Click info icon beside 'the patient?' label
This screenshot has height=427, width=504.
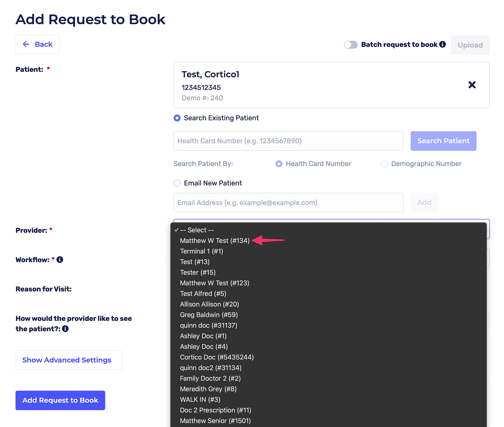pos(65,329)
